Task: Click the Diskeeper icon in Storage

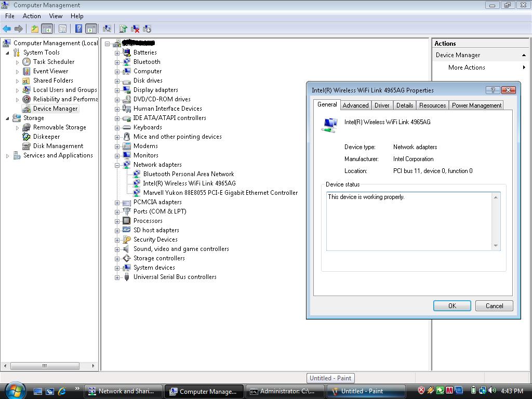Action: coord(26,137)
